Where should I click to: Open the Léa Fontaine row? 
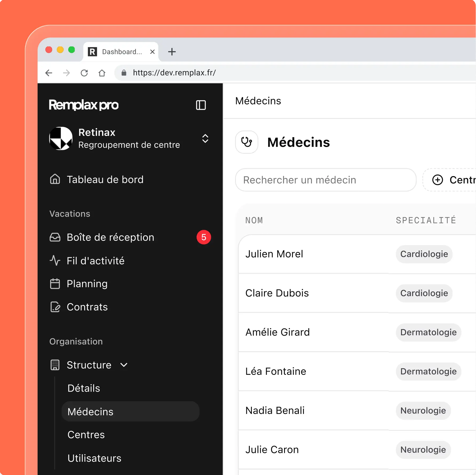coord(357,371)
